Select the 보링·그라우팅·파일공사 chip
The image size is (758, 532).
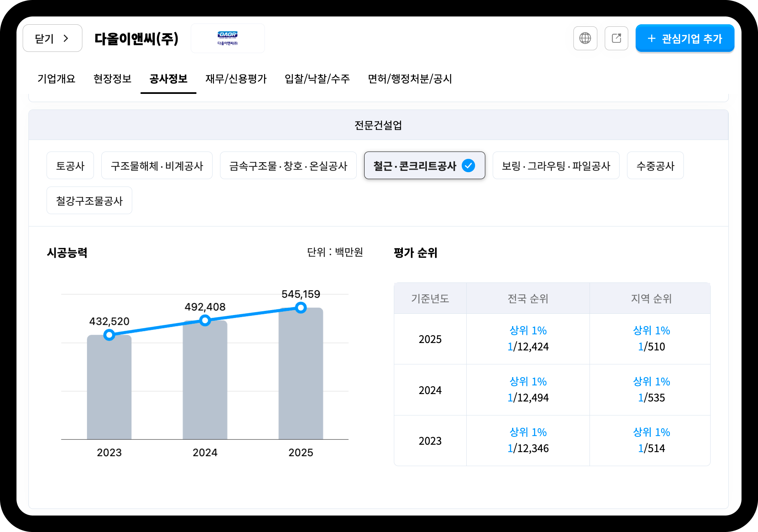point(556,166)
